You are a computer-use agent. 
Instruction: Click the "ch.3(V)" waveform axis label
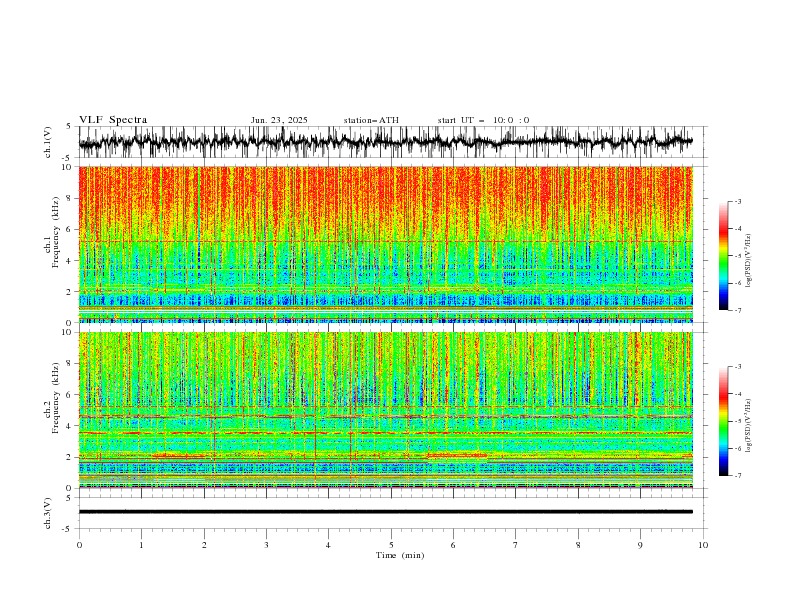(48, 513)
